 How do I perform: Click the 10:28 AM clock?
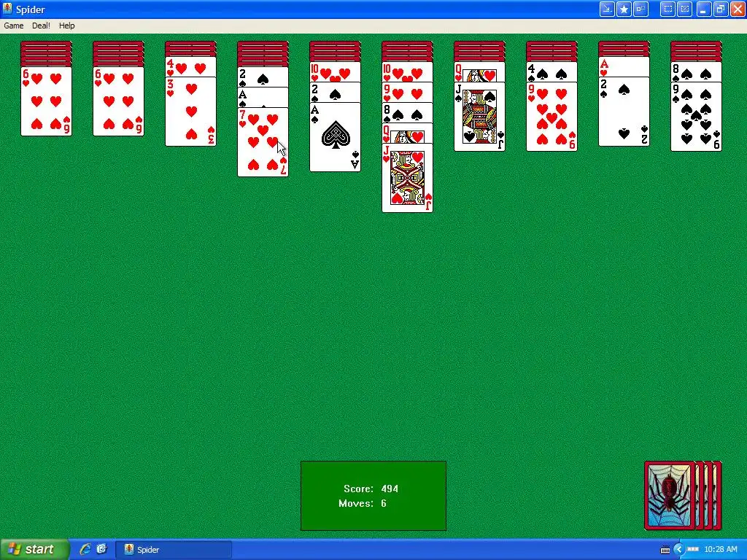coord(720,550)
